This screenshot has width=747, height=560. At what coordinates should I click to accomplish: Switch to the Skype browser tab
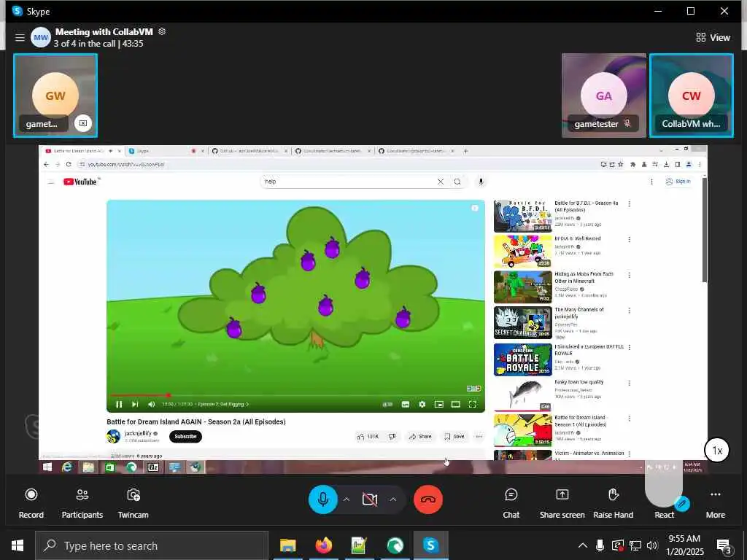pyautogui.click(x=162, y=151)
